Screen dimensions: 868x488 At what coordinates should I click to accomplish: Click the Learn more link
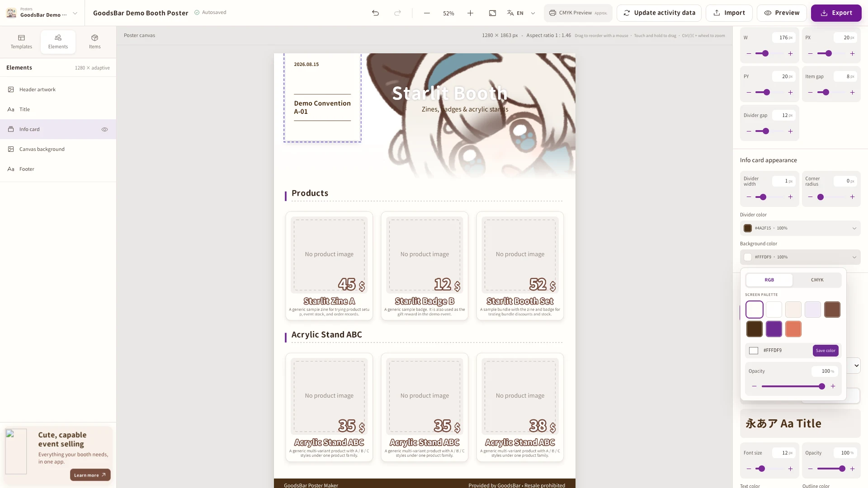90,475
